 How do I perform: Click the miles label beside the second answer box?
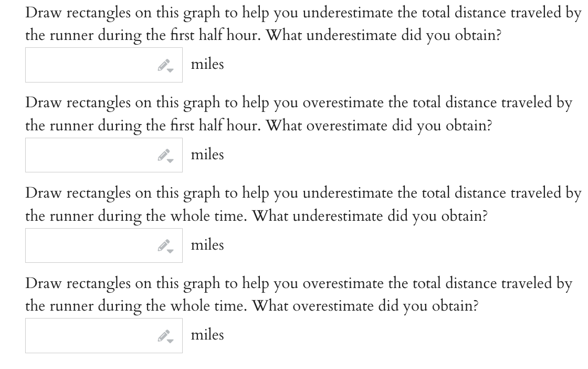pos(207,154)
